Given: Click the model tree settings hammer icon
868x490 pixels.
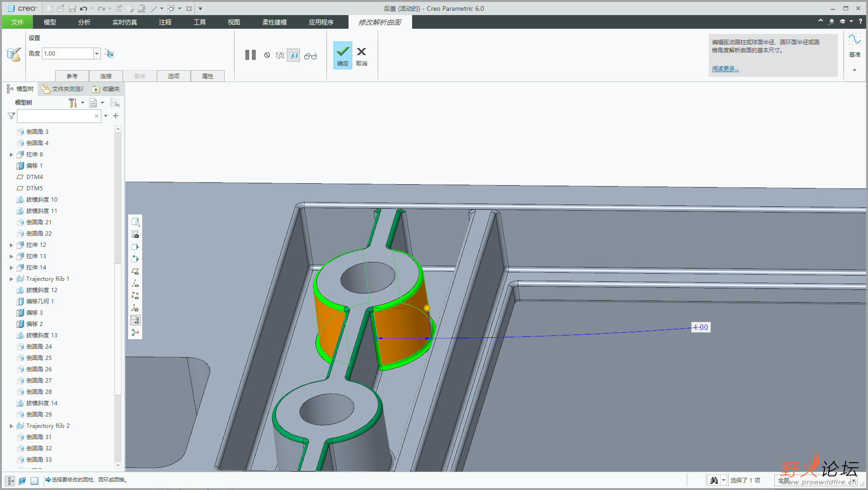Looking at the screenshot, I should pyautogui.click(x=73, y=103).
